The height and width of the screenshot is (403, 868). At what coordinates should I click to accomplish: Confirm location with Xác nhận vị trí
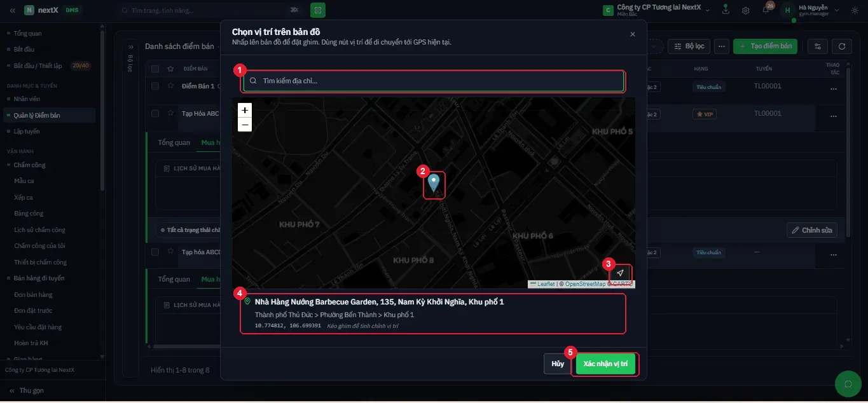pyautogui.click(x=605, y=364)
